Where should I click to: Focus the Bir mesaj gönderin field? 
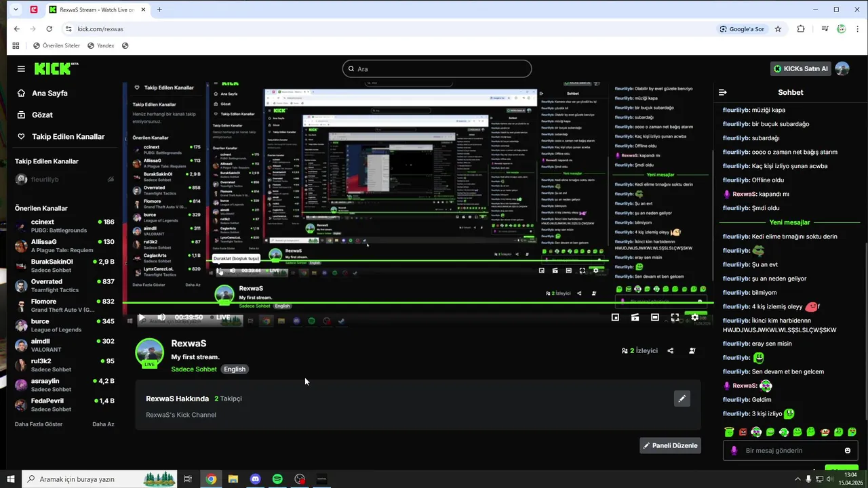click(790, 450)
